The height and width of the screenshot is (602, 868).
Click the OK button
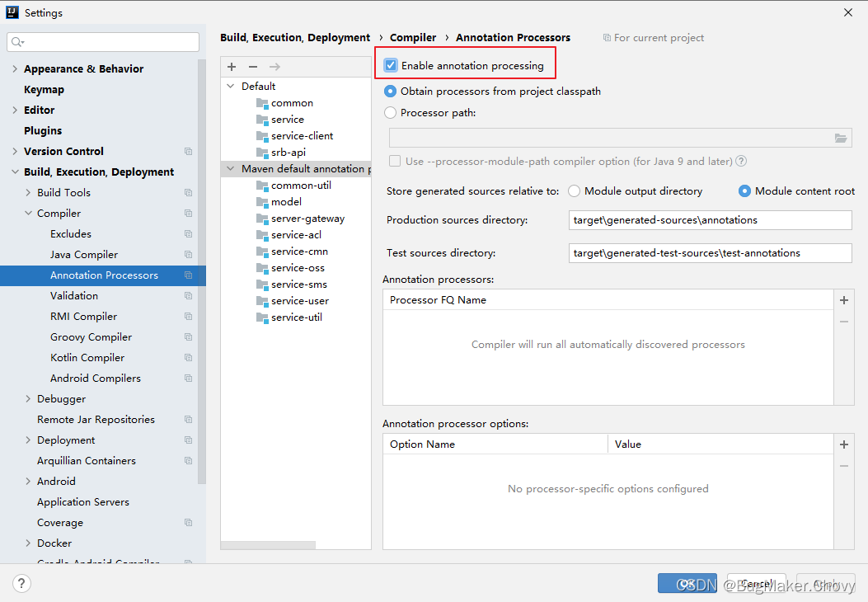(x=687, y=583)
